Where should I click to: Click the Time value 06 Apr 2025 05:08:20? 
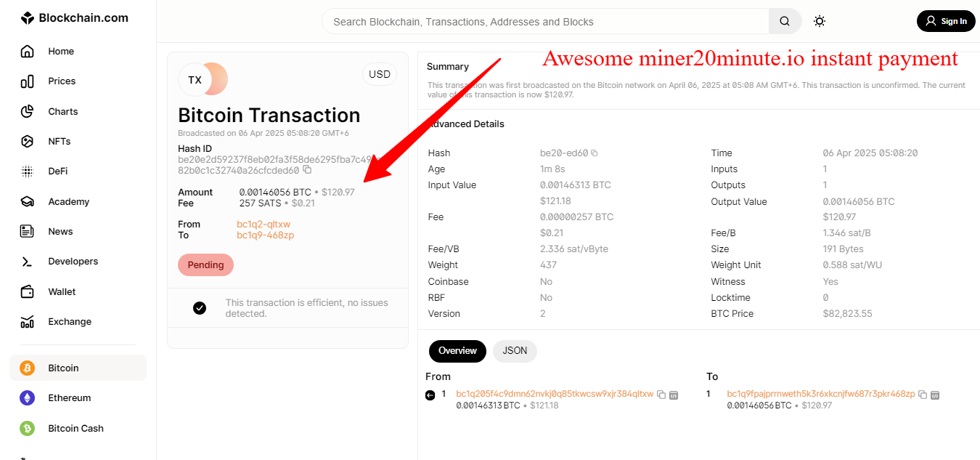coord(870,153)
